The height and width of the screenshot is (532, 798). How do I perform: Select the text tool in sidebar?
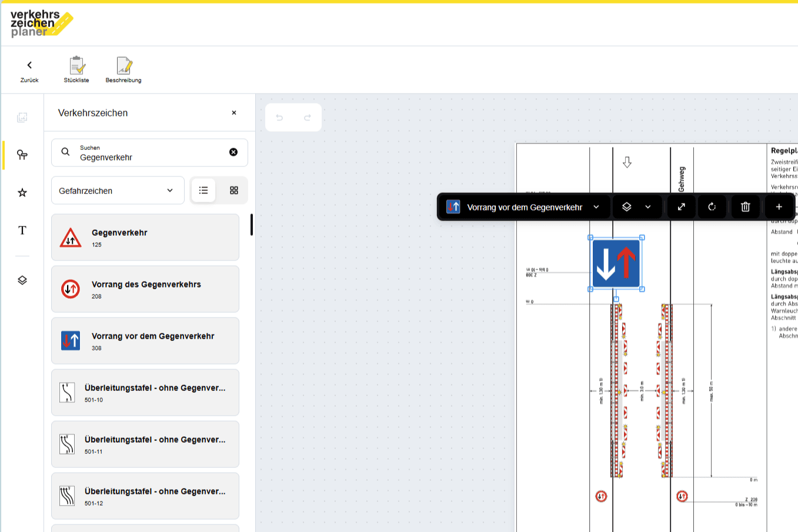coord(22,230)
